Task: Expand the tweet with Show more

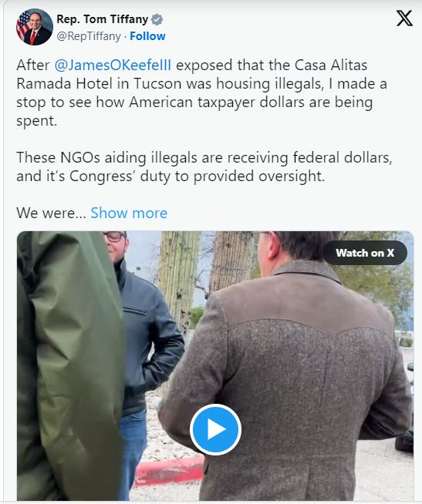Action: 129,213
